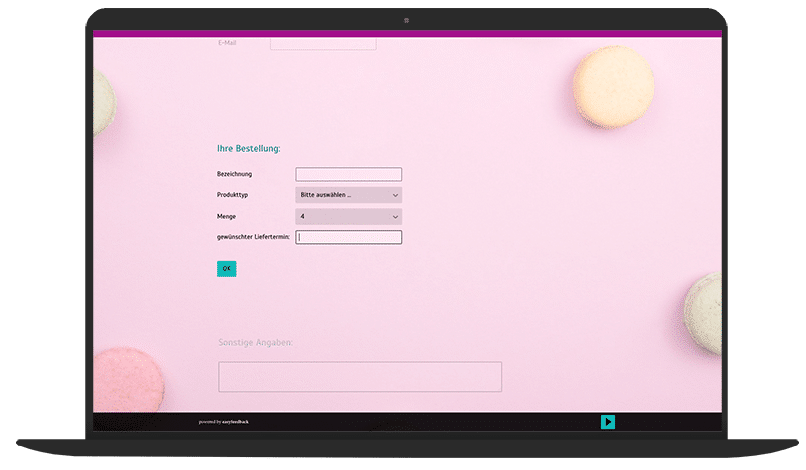This screenshot has width=806, height=470.
Task: Click the chevron arrow on Menge field
Action: tap(395, 216)
